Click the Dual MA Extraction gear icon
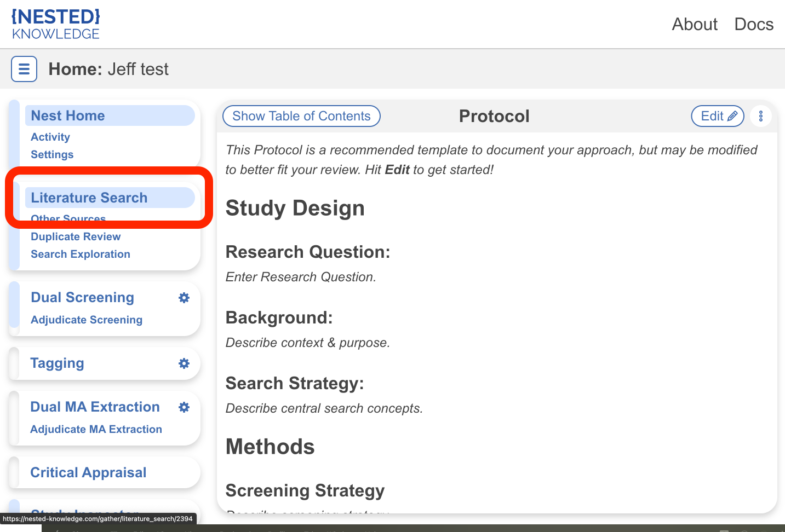785x532 pixels. (x=184, y=407)
